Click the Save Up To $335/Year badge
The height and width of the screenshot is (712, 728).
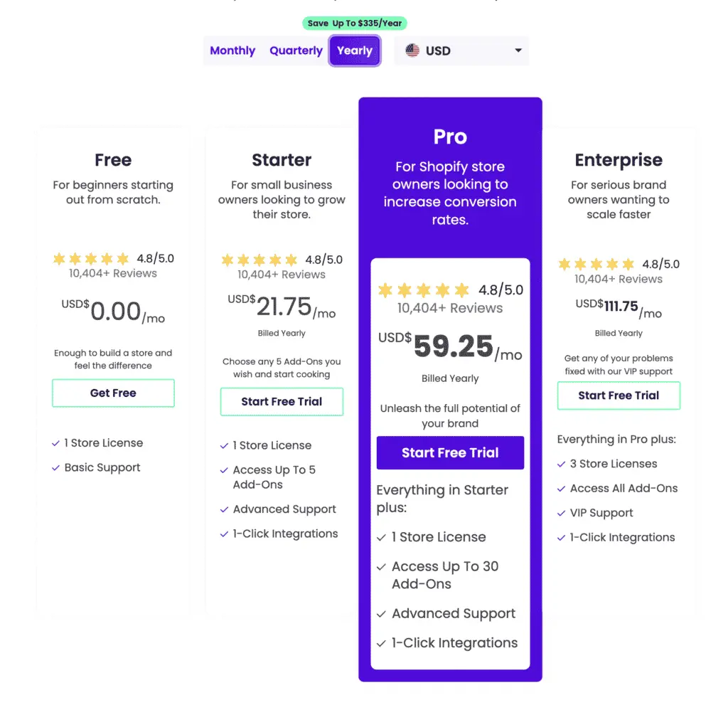[355, 23]
